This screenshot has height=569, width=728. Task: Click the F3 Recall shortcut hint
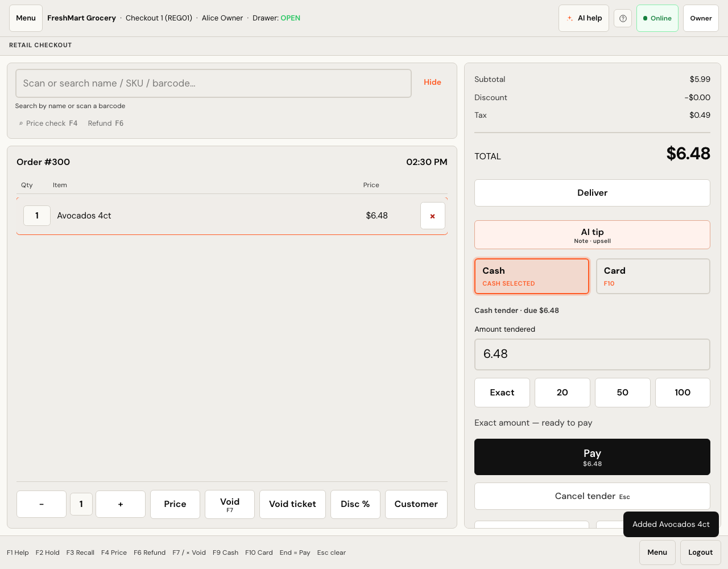[x=80, y=552]
